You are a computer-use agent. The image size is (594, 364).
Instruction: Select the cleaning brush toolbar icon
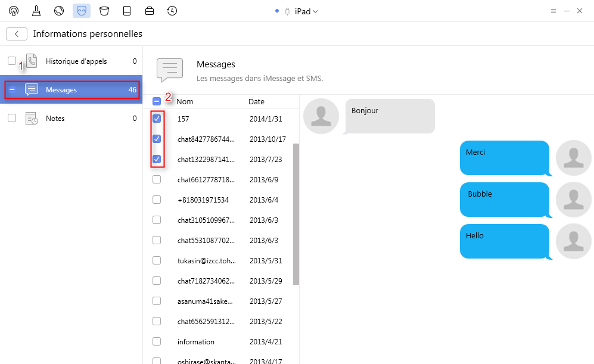click(36, 11)
